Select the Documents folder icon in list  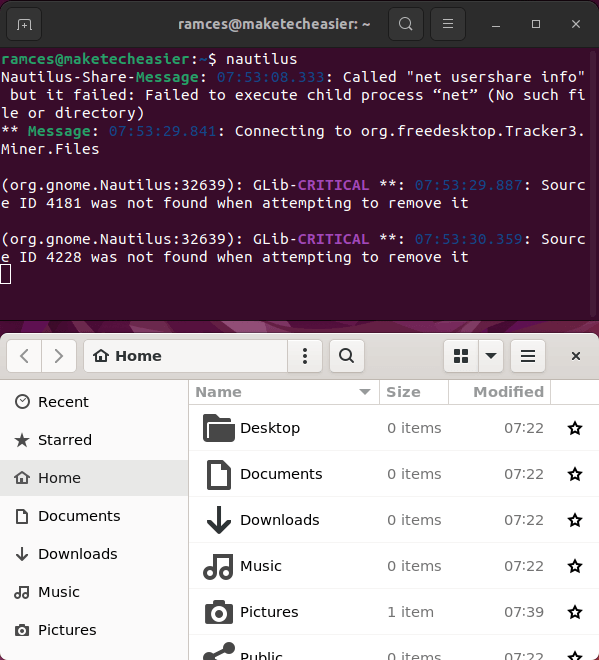point(218,474)
